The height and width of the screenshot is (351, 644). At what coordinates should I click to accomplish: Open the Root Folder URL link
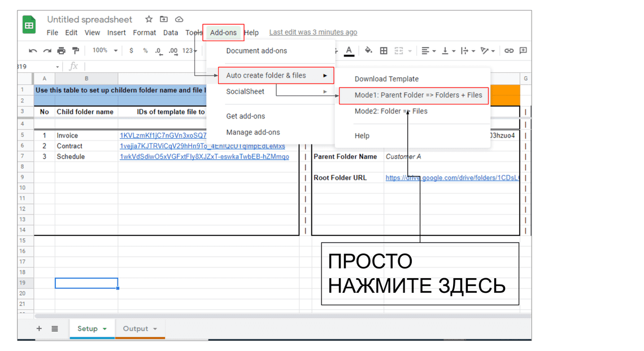click(x=452, y=178)
